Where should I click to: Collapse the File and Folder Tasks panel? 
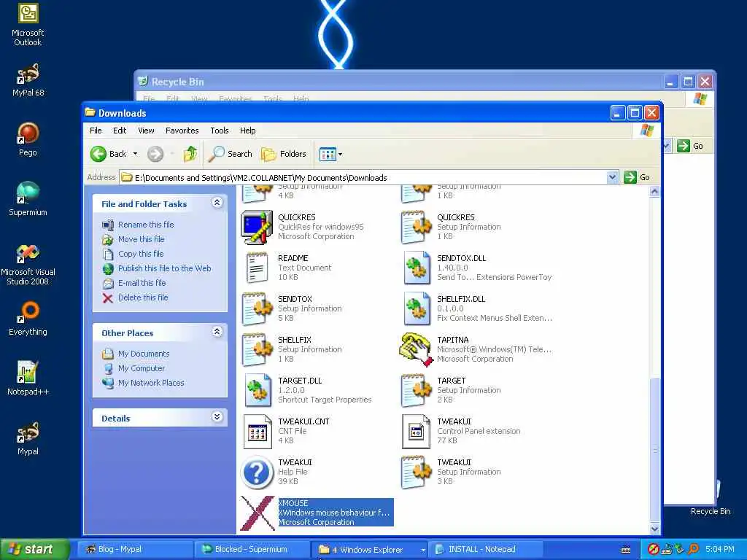pos(217,203)
